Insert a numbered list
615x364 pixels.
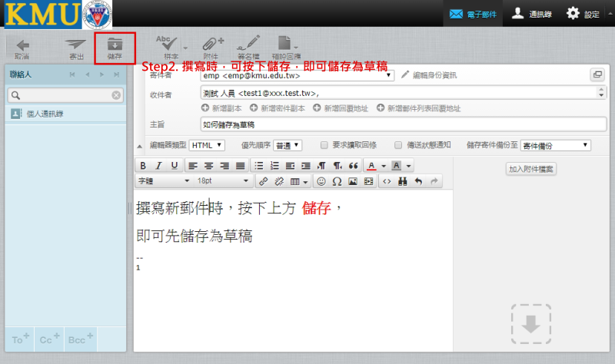274,166
